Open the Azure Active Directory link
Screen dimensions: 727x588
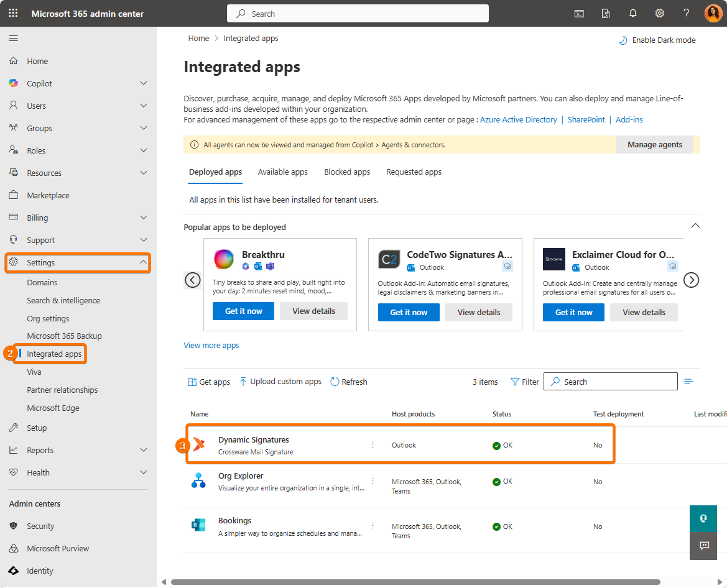518,120
